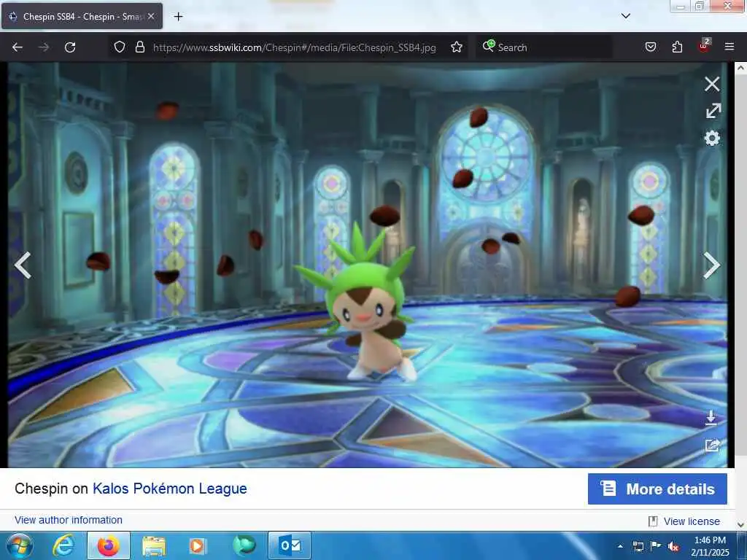The image size is (747, 560).
Task: Open Action Center flag icon
Action: (x=656, y=545)
